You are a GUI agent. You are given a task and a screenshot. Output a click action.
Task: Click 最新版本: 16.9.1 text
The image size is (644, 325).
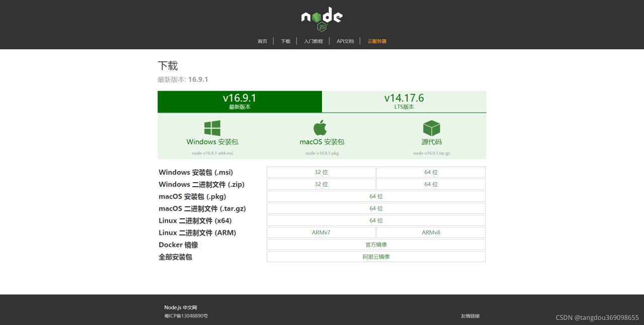[183, 79]
